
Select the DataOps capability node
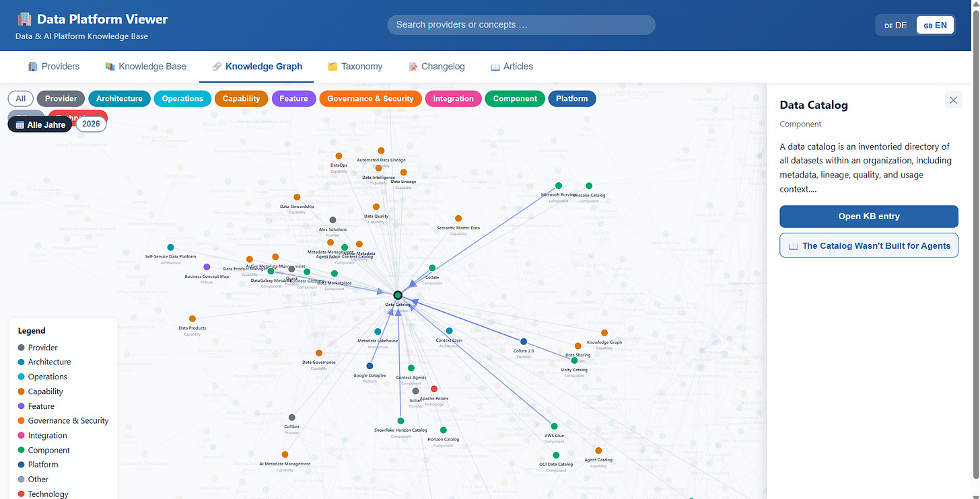pyautogui.click(x=339, y=155)
